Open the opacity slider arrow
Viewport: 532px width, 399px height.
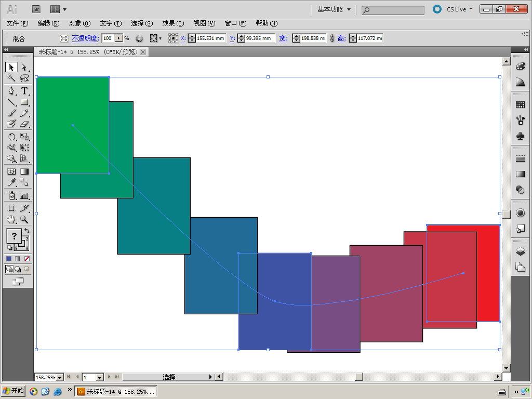[119, 38]
